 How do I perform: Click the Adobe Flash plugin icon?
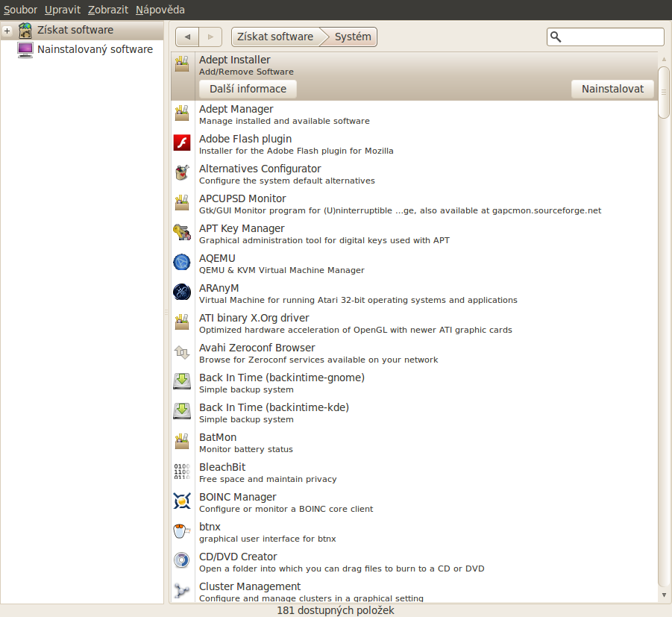182,142
